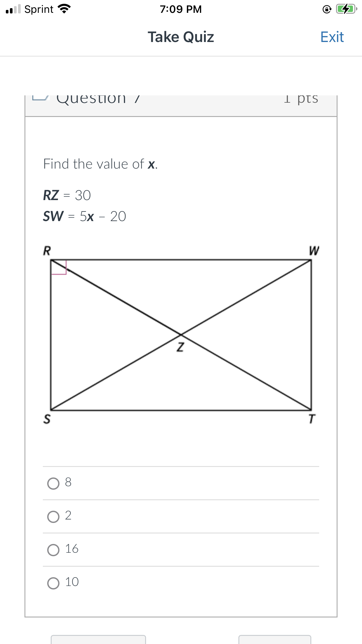This screenshot has height=644, width=362.
Task: Tap Exit to leave the quiz
Action: click(x=332, y=37)
